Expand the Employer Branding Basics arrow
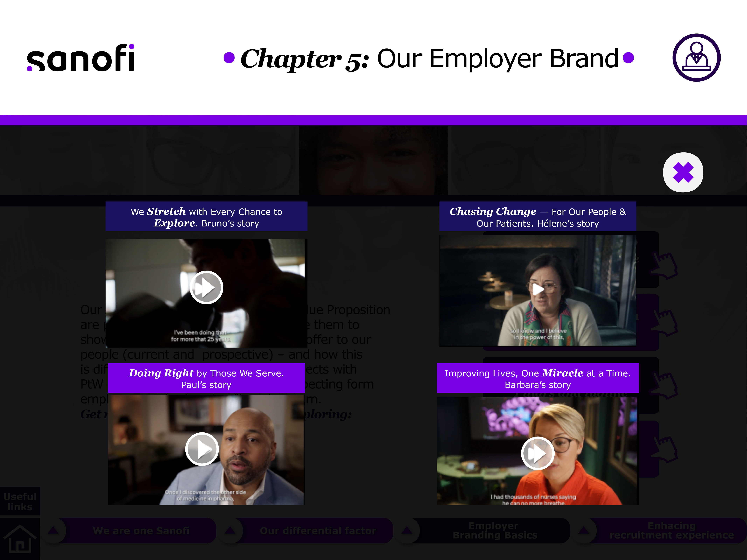The width and height of the screenshot is (747, 560). pyautogui.click(x=407, y=530)
